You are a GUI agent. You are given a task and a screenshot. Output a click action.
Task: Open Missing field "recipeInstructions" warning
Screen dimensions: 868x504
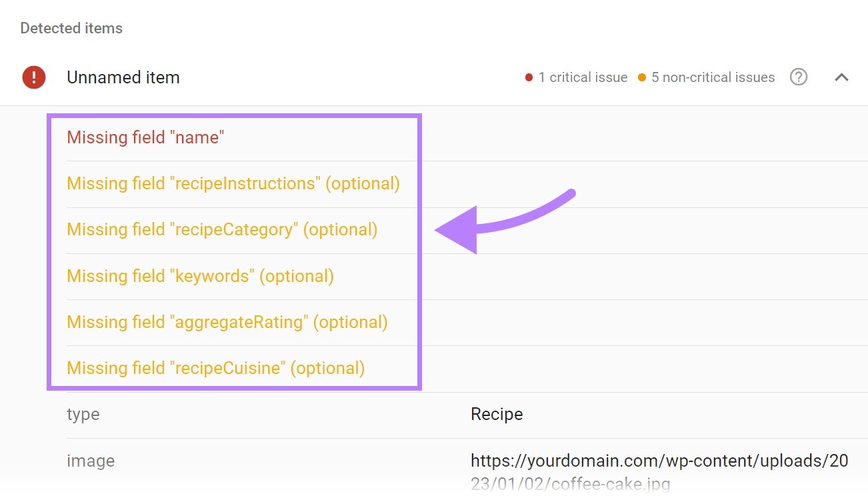click(x=233, y=183)
